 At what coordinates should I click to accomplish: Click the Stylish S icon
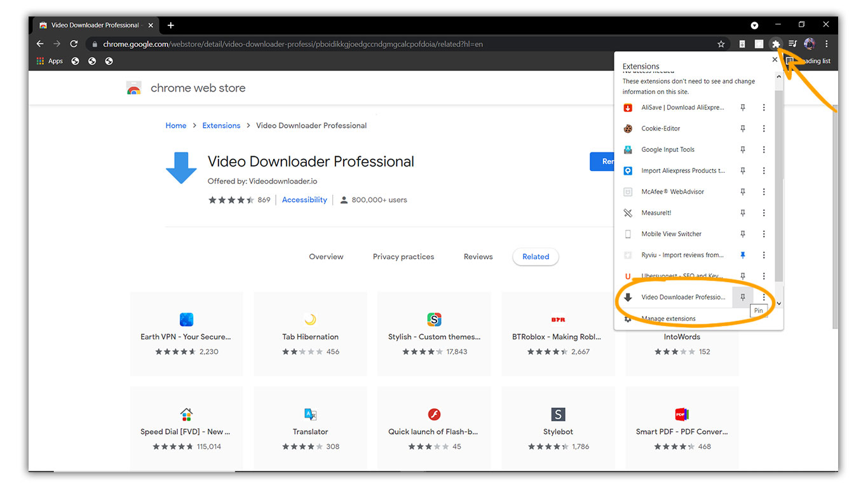434,319
